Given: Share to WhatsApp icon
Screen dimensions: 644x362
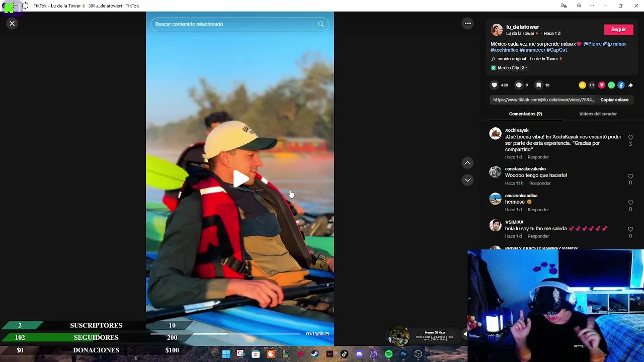Looking at the screenshot, I should click(611, 85).
